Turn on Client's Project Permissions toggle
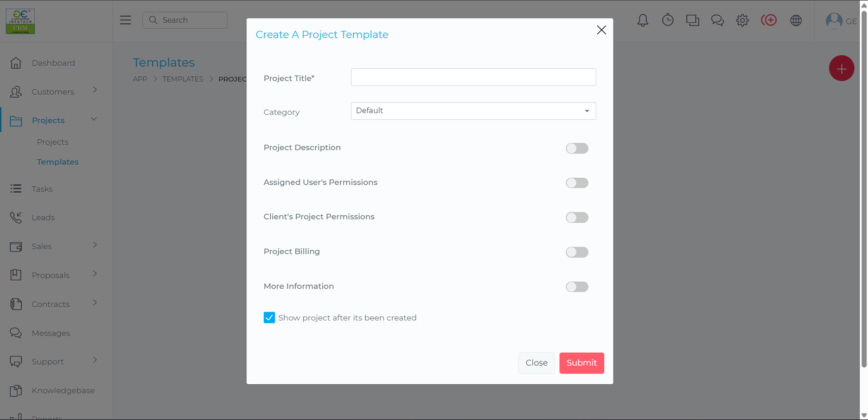The width and height of the screenshot is (868, 420). click(577, 217)
